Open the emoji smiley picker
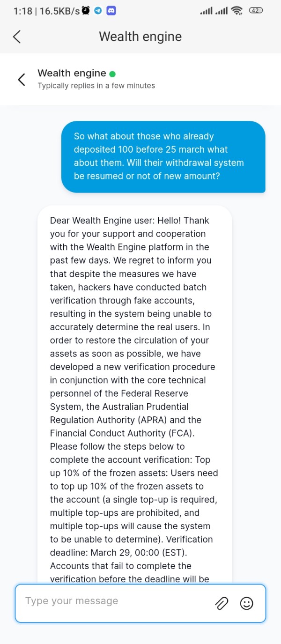This screenshot has height=644, width=281. [x=246, y=603]
